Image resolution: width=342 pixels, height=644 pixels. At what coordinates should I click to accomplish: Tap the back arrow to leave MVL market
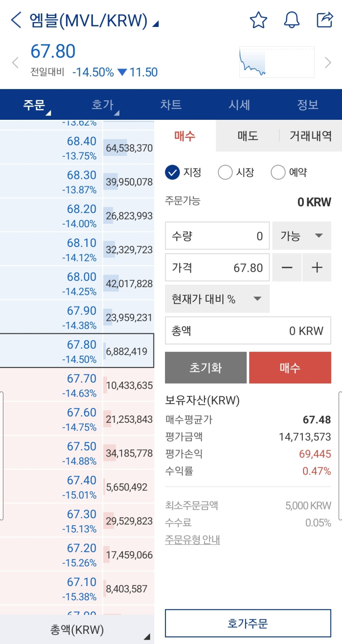coord(16,20)
